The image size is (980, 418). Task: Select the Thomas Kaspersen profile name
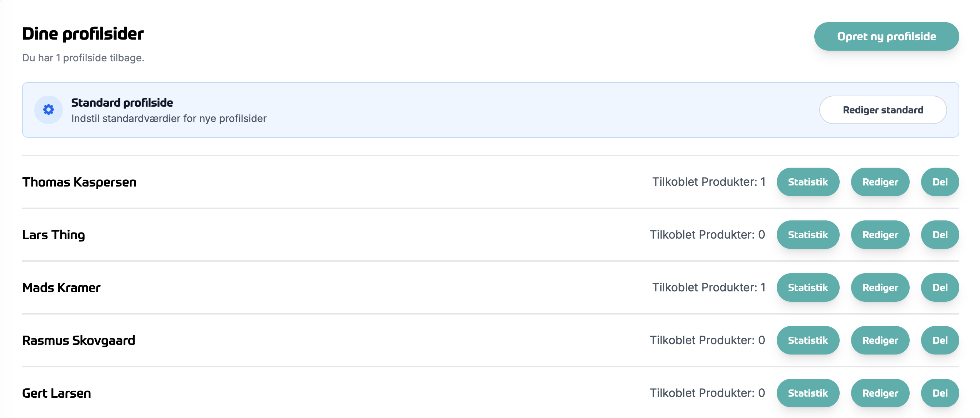(x=79, y=182)
